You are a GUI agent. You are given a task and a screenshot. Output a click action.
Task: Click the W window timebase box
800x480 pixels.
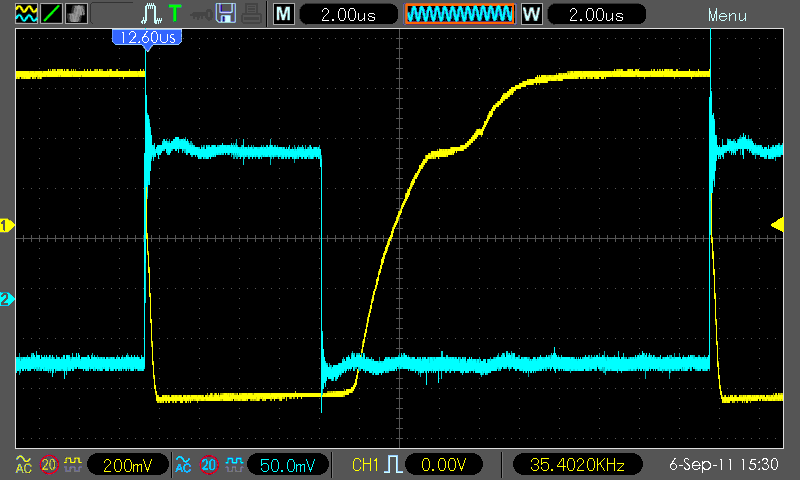click(x=531, y=14)
